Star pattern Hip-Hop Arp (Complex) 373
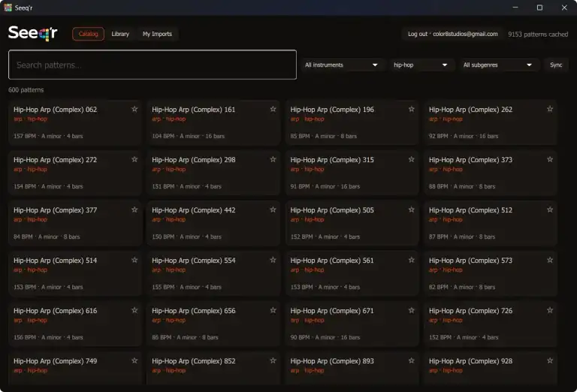The image size is (577, 392). tap(550, 160)
